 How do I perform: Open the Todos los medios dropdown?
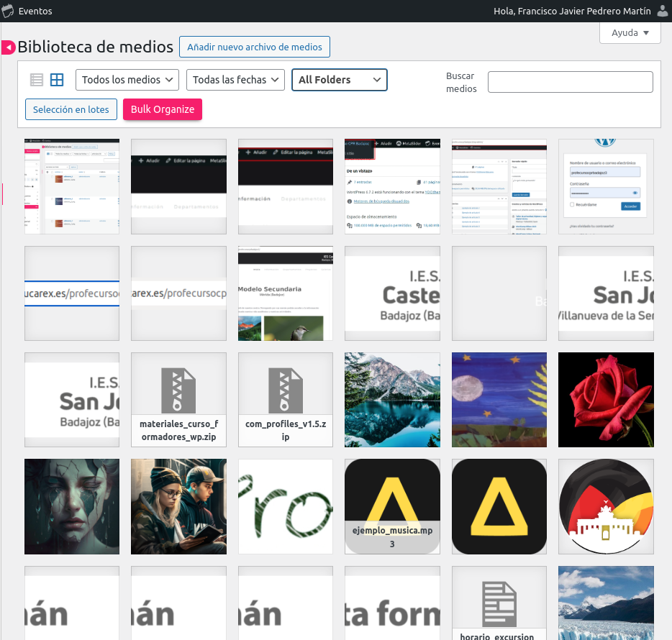point(127,80)
